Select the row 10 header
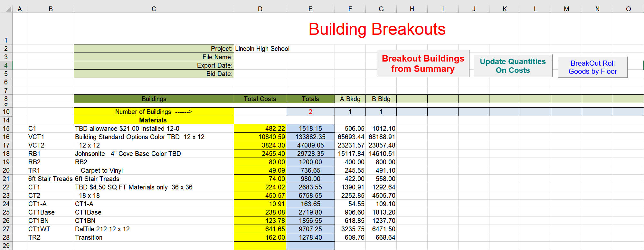 (x=6, y=112)
